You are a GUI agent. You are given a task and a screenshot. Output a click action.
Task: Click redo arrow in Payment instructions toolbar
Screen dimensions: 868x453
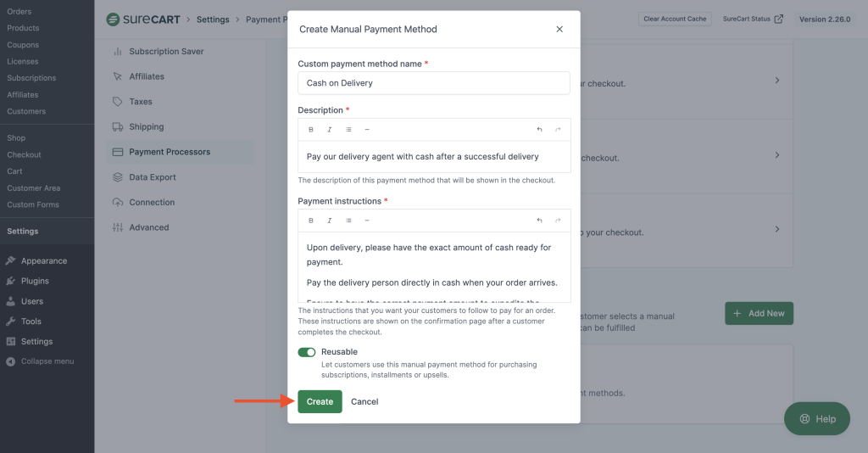pos(558,221)
